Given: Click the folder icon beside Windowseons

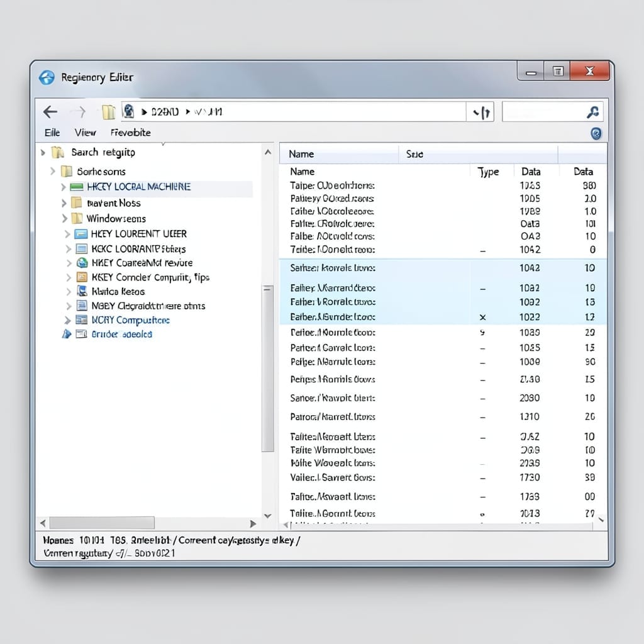Looking at the screenshot, I should [x=77, y=218].
